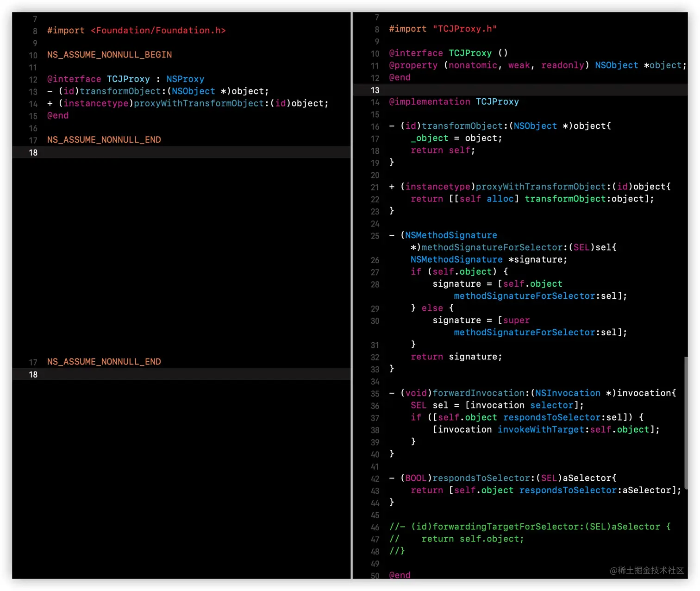Click highlighted line number 13 in the implementation pane

coord(375,90)
